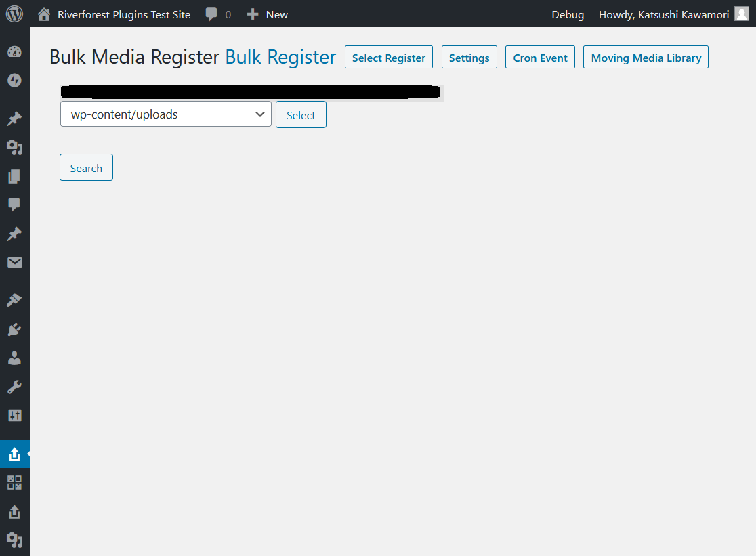
Task: Open the wp-content/uploads folder dropdown
Action: (166, 114)
